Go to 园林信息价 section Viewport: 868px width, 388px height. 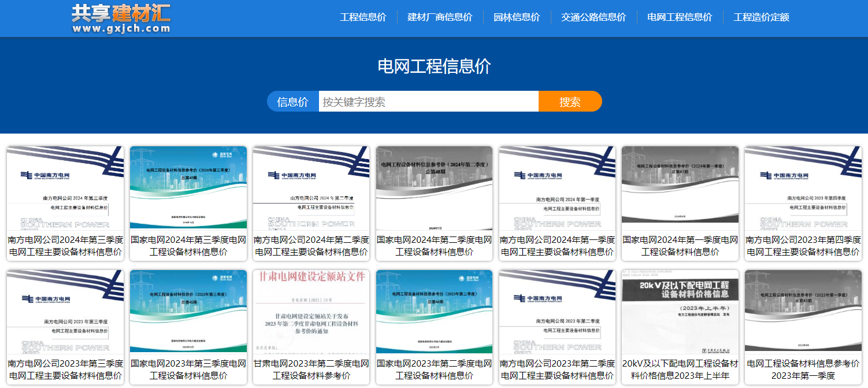517,17
